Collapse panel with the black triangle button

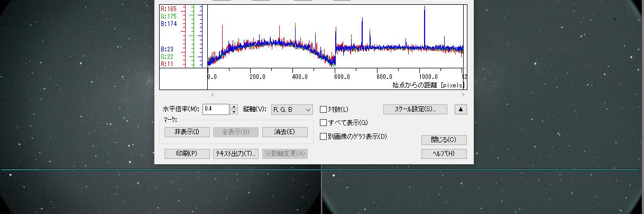461,110
